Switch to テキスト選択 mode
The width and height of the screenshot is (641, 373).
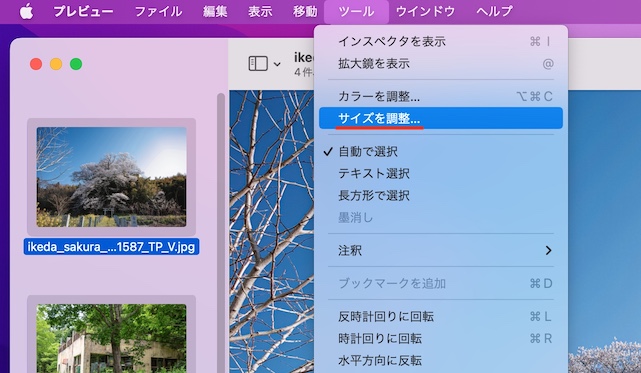(x=441, y=174)
